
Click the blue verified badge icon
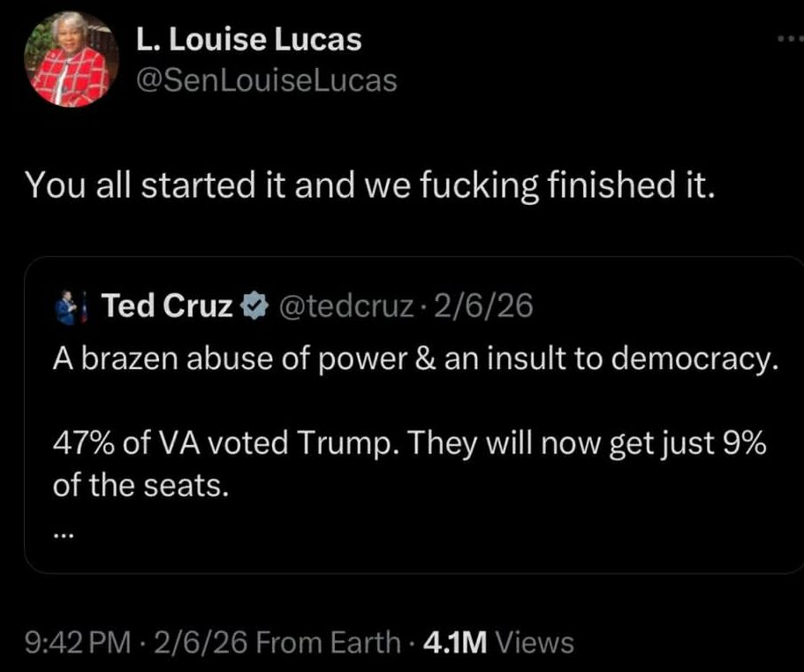tap(253, 306)
